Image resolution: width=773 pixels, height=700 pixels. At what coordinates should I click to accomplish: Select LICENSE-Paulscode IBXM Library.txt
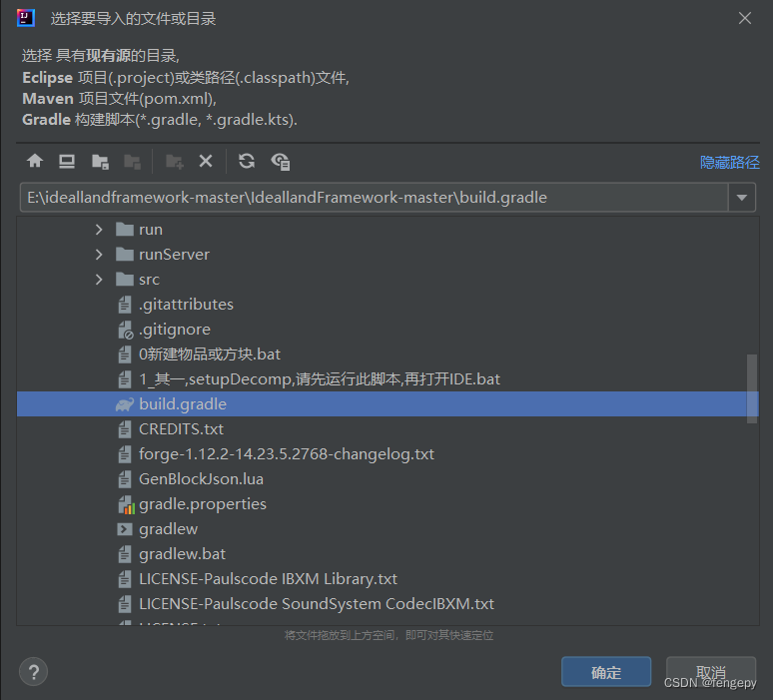387,579
